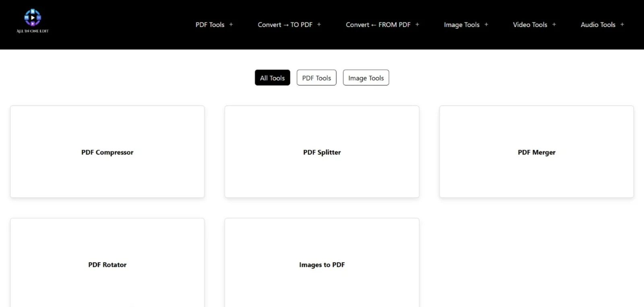The image size is (644, 307).
Task: Expand the plus next to PDF Tools
Action: [x=231, y=25]
